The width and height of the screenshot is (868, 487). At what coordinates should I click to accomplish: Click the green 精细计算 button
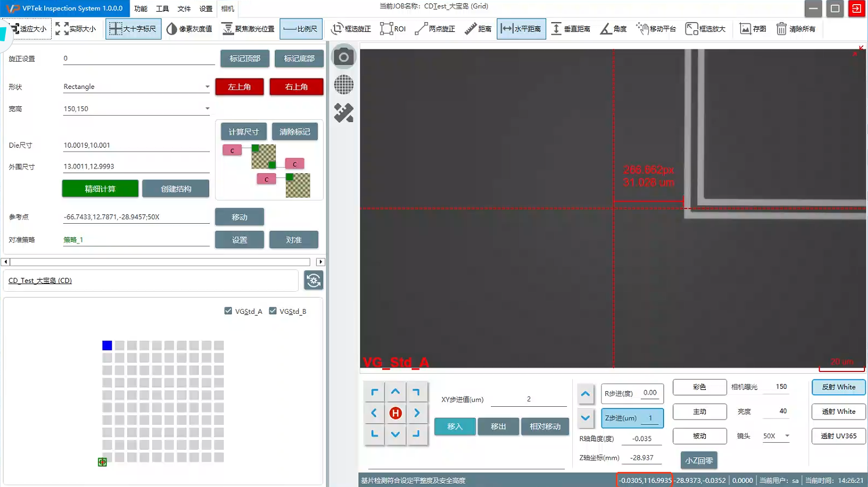tap(100, 189)
